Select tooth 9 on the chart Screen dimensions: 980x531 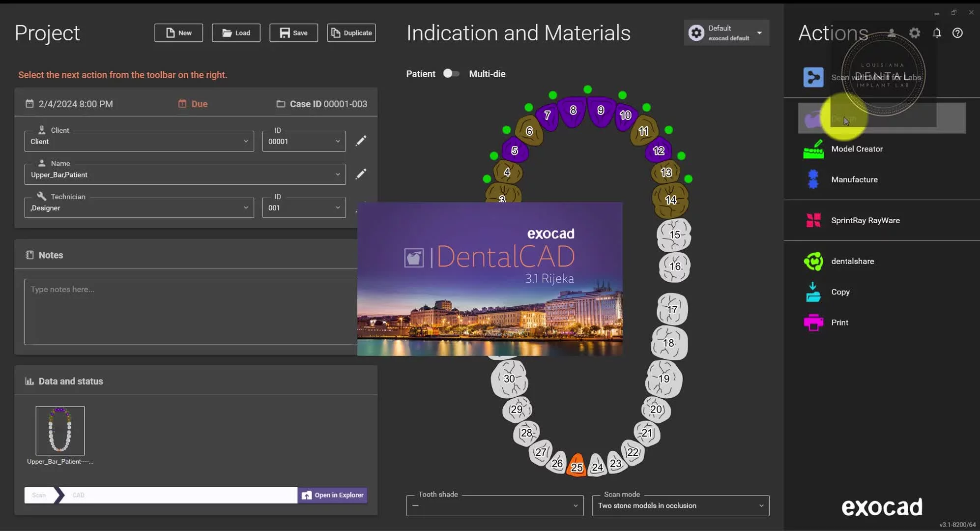click(601, 111)
